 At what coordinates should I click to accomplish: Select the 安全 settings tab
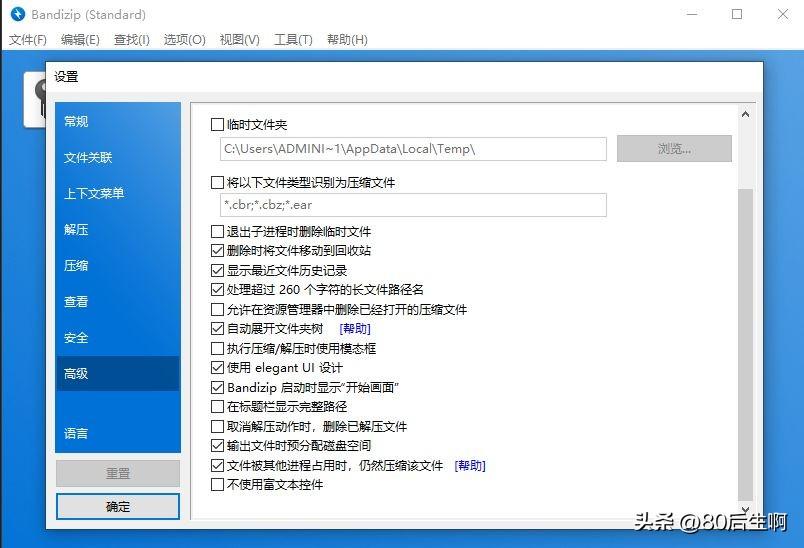tap(118, 338)
